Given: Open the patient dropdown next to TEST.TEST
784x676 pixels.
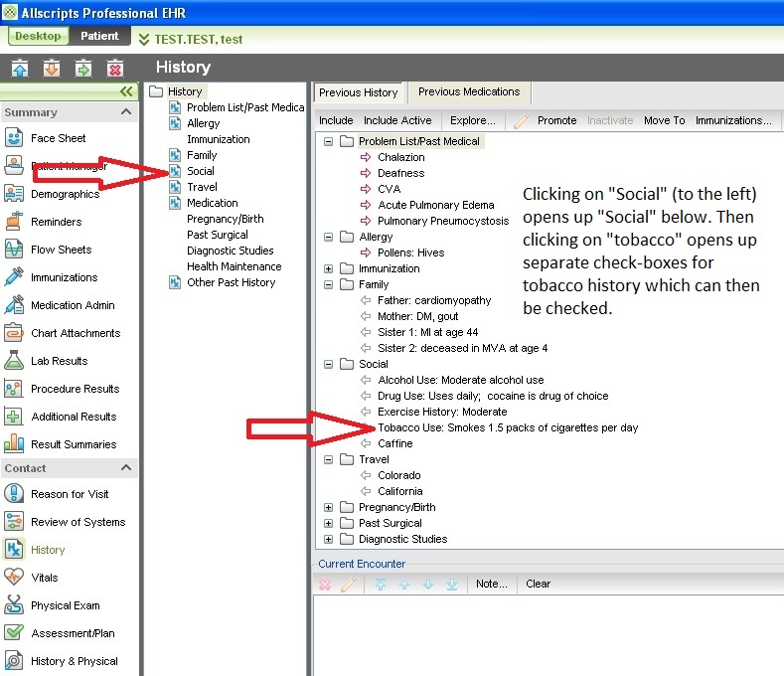Looking at the screenshot, I should (x=143, y=39).
